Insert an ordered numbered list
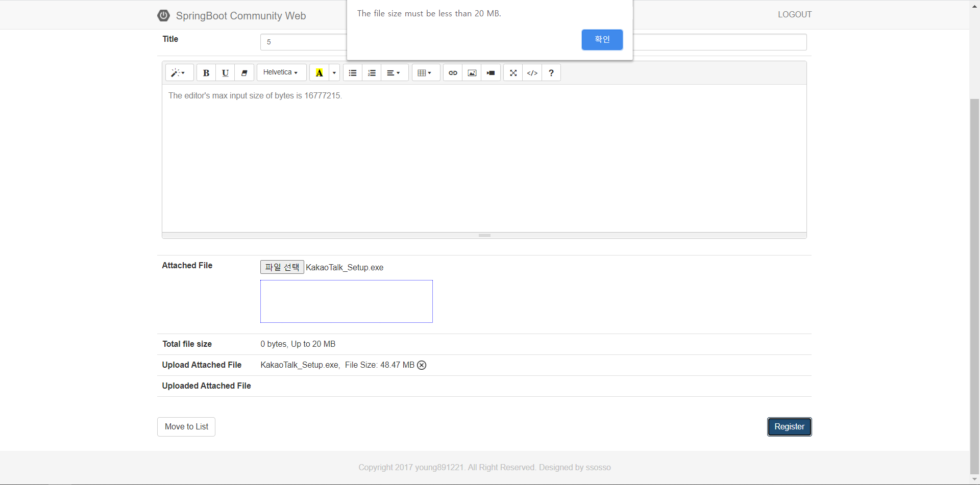The width and height of the screenshot is (980, 485). tap(372, 73)
